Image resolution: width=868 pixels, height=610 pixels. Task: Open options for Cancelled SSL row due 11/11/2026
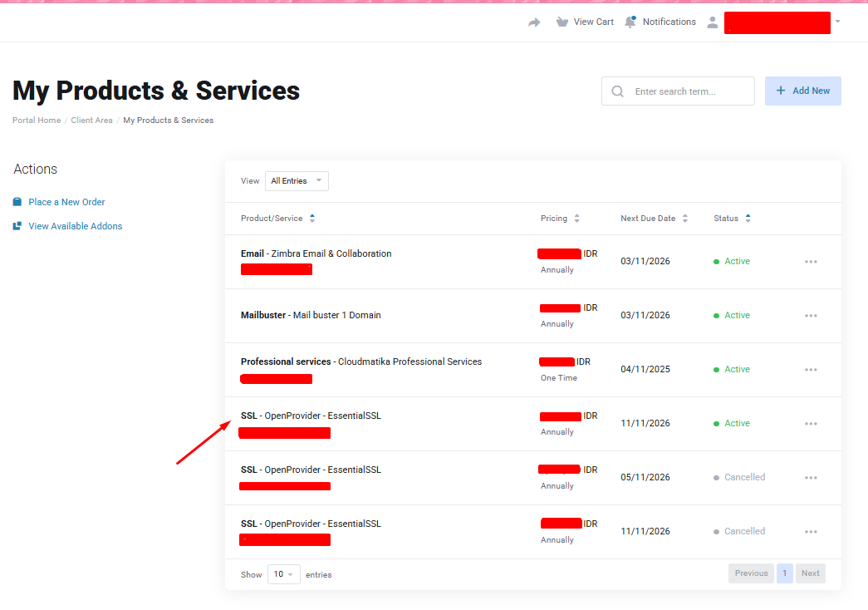click(x=811, y=532)
